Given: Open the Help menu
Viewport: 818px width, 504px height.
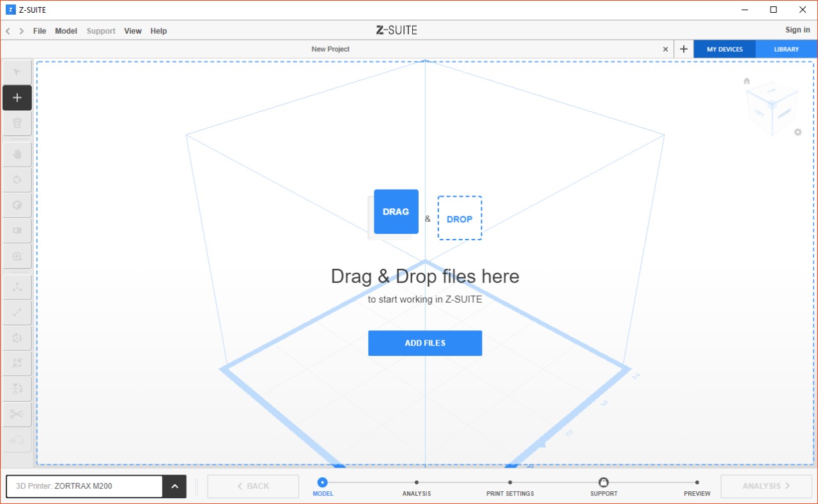Looking at the screenshot, I should [158, 31].
